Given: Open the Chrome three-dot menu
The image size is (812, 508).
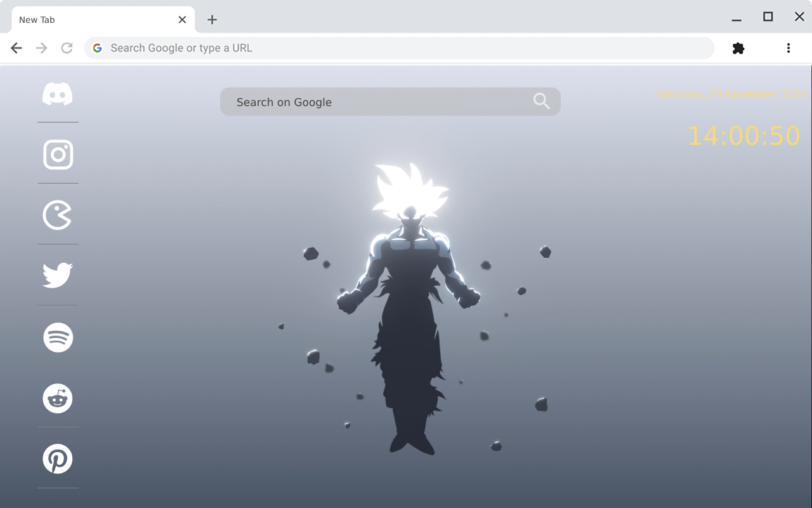Looking at the screenshot, I should [788, 48].
